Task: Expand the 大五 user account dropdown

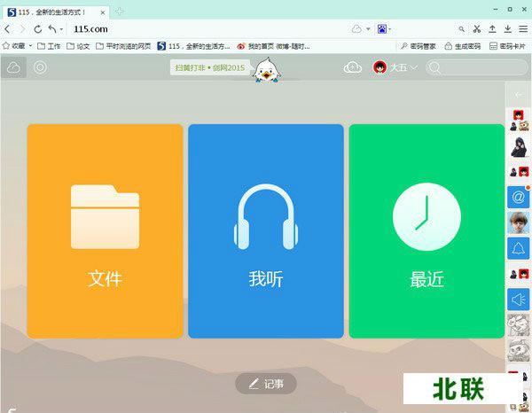Action: pos(396,67)
